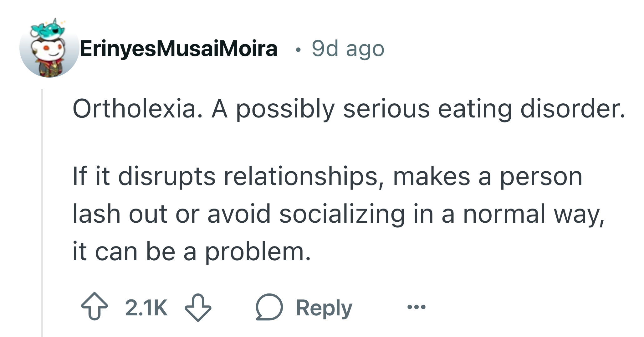Click the Reply button text
The width and height of the screenshot is (644, 337).
pos(324,308)
